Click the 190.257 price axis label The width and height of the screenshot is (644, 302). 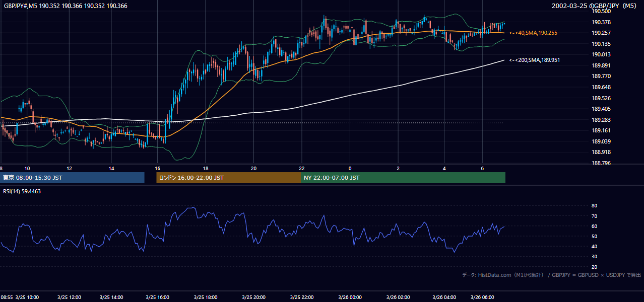tap(601, 33)
